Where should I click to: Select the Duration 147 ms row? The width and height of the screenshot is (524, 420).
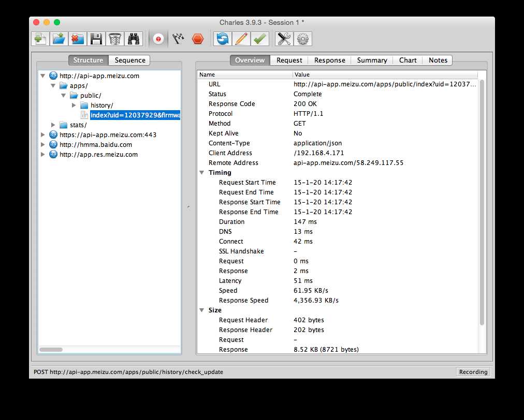338,222
